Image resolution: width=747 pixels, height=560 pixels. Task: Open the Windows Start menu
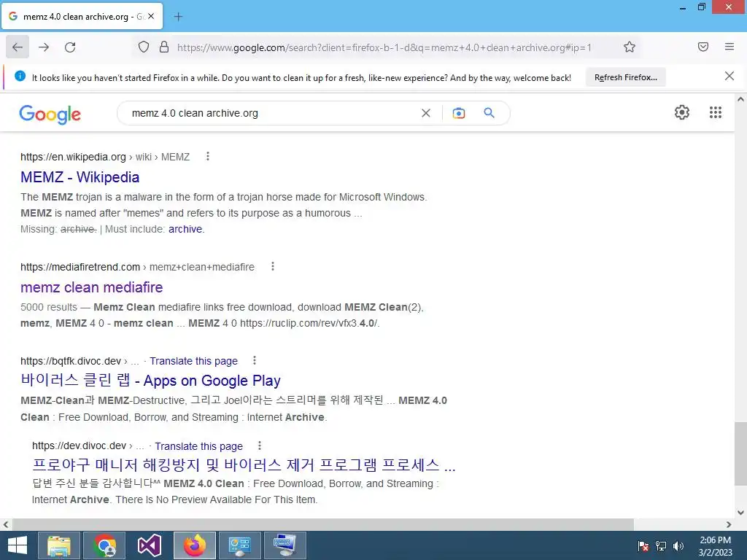pyautogui.click(x=18, y=545)
